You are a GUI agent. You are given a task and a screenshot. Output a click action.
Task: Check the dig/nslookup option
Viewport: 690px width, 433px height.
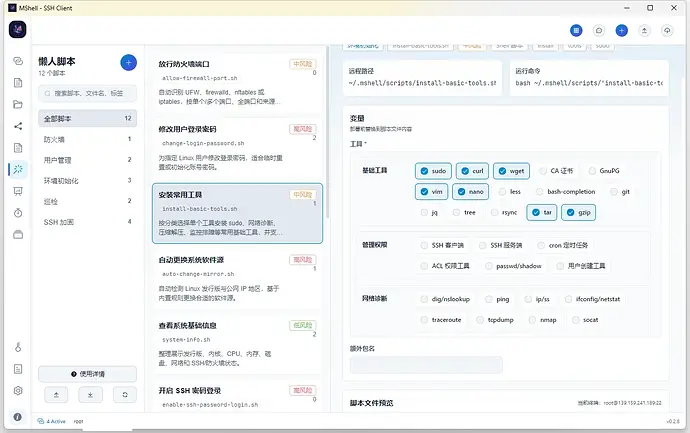click(x=445, y=299)
